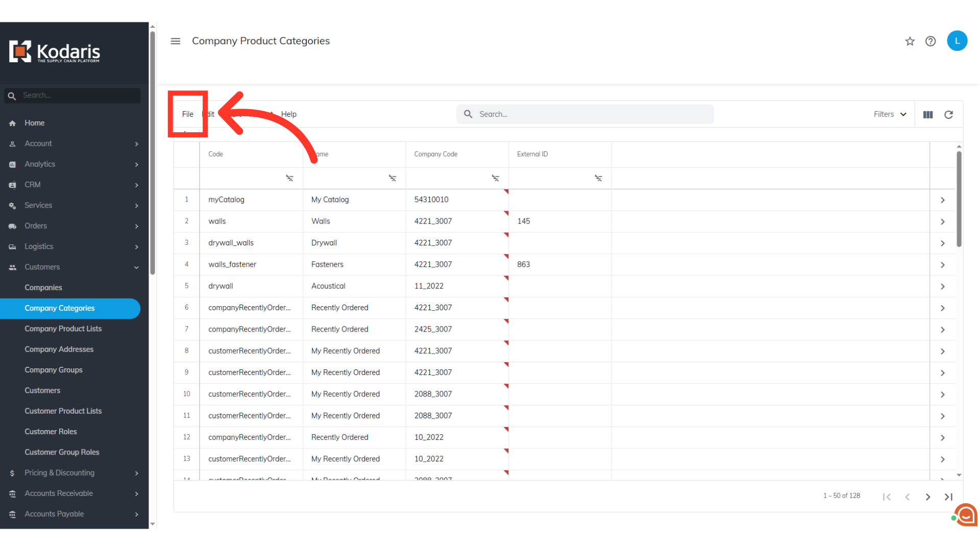Go to Customer Roles page
980x551 pixels.
(51, 432)
